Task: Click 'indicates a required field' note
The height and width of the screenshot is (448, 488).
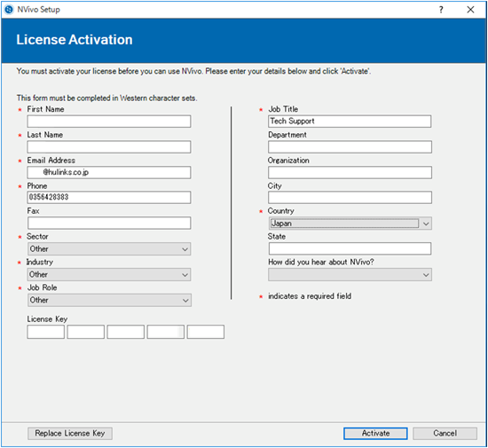Action: tap(310, 296)
